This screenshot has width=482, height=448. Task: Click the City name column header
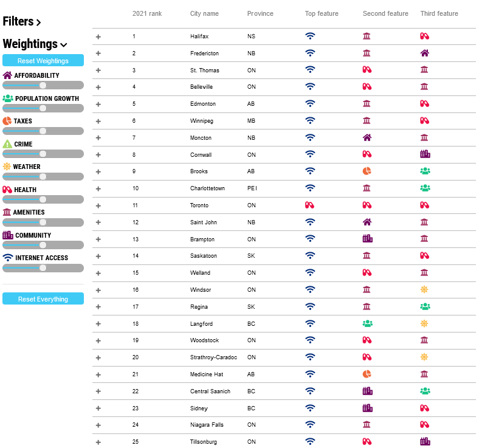[204, 13]
